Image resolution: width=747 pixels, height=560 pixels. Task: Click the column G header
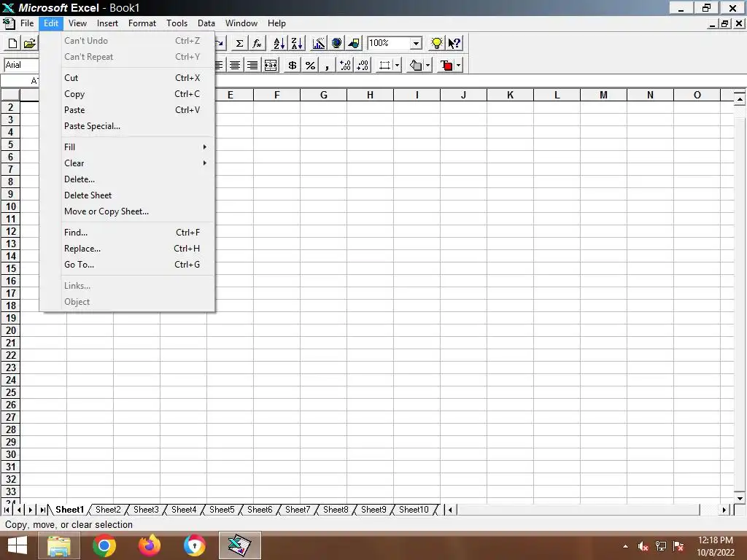point(323,96)
